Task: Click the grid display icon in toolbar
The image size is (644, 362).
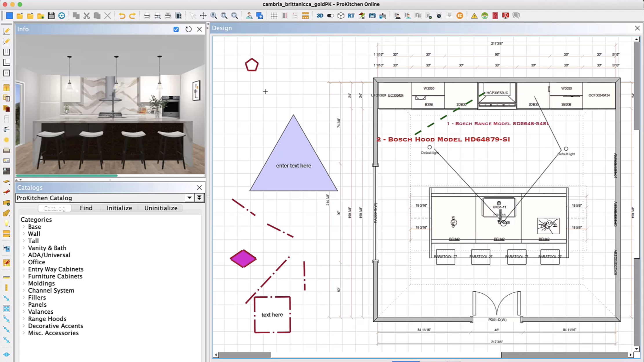Action: tap(274, 16)
